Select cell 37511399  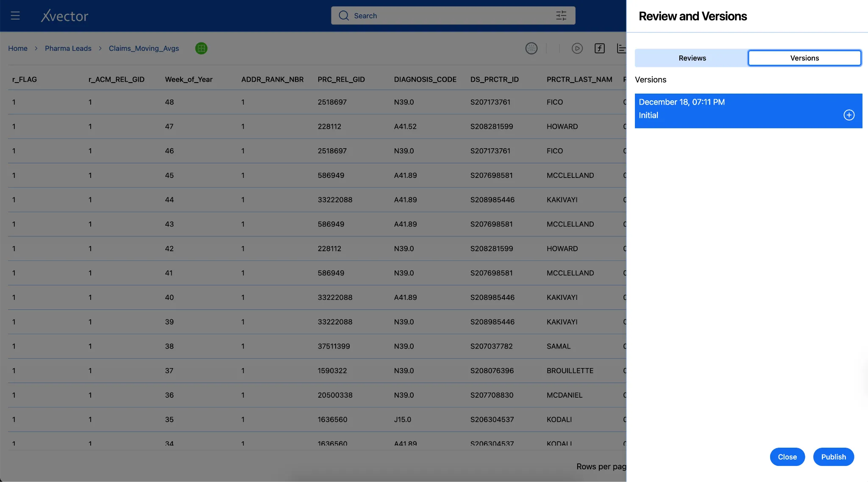click(x=334, y=346)
